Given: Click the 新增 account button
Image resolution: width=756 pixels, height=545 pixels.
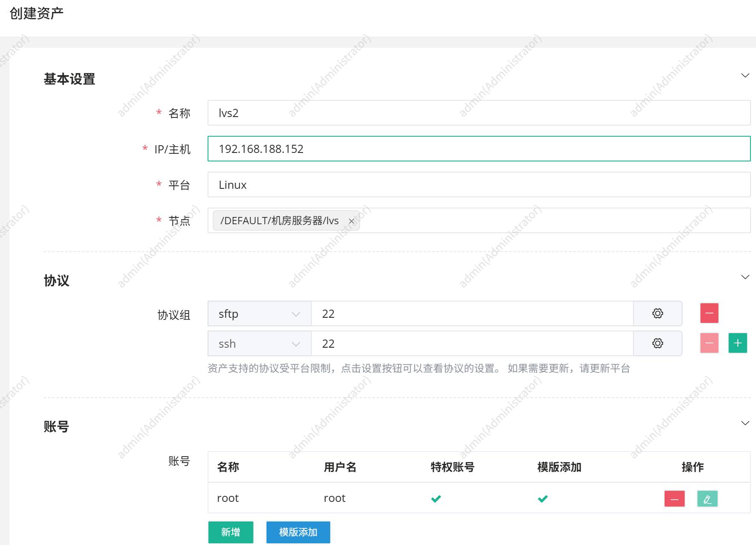Looking at the screenshot, I should [x=231, y=532].
